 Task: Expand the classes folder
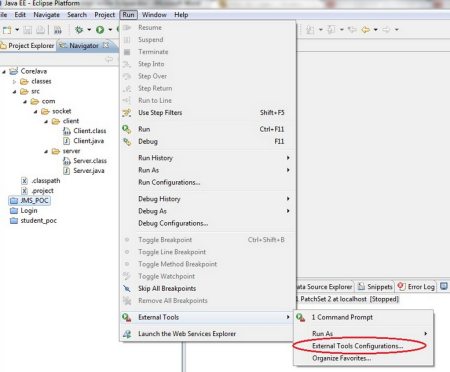pos(14,82)
